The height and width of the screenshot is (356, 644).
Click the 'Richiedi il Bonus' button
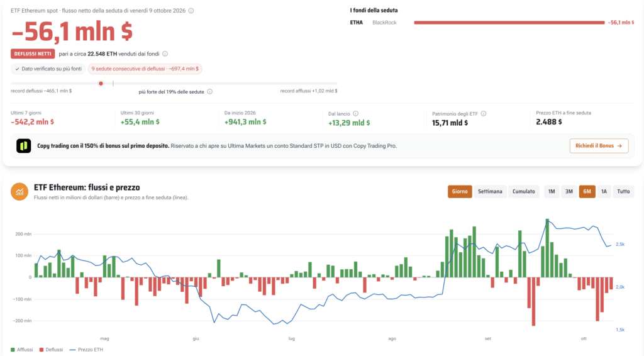click(x=599, y=146)
